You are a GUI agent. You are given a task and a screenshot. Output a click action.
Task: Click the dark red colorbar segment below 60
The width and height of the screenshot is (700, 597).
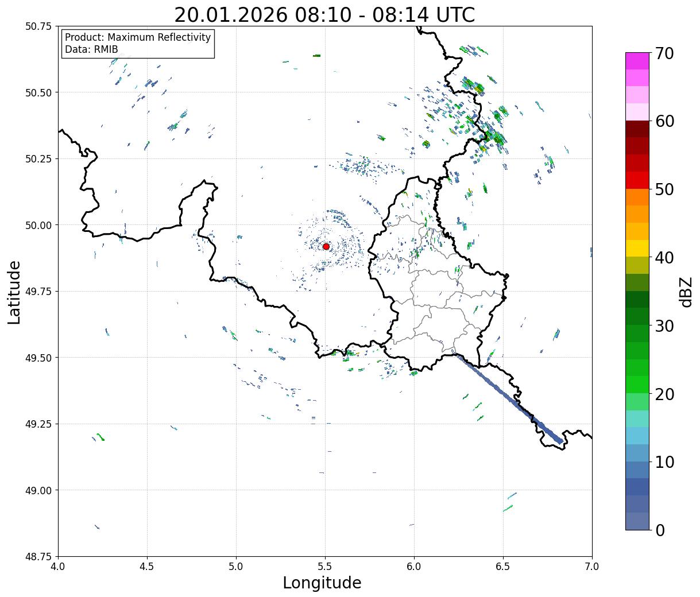click(637, 129)
